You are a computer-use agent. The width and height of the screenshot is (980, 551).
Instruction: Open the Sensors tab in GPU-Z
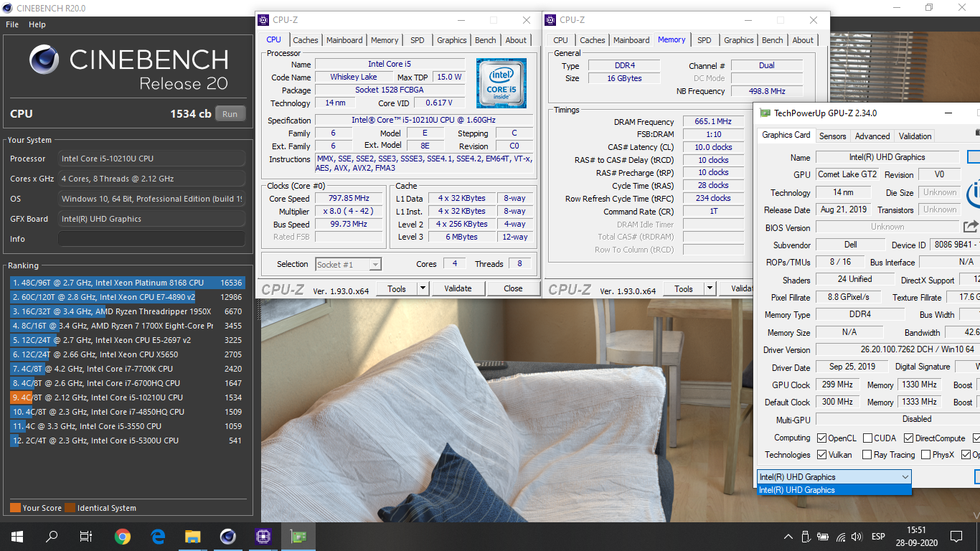pyautogui.click(x=833, y=136)
